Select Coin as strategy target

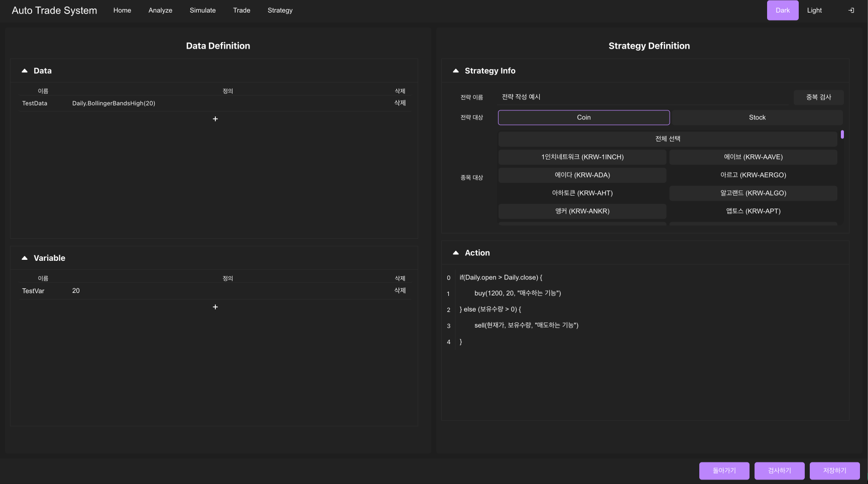point(583,118)
